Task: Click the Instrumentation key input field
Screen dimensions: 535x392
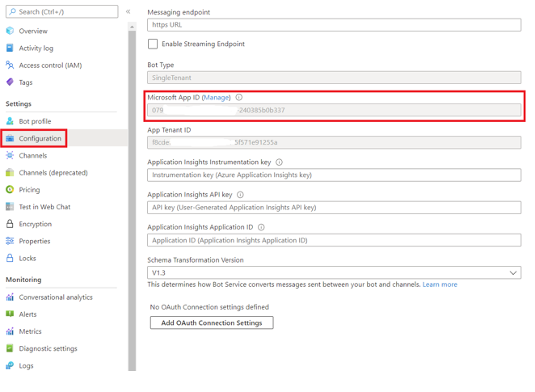Action: click(334, 175)
